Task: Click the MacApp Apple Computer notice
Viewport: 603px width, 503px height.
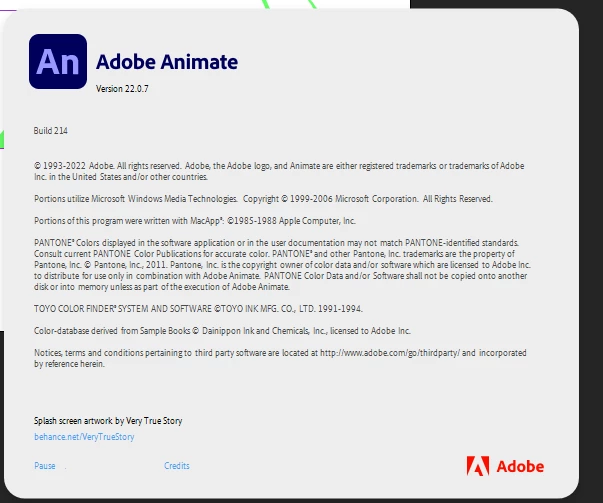Action: click(195, 221)
